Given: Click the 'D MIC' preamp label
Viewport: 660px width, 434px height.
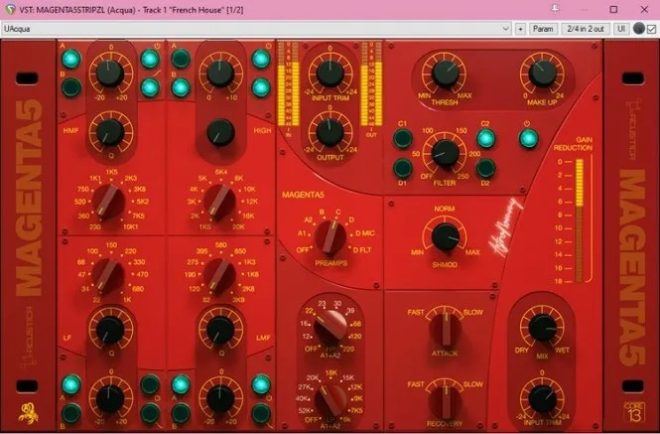Looking at the screenshot, I should tap(365, 233).
